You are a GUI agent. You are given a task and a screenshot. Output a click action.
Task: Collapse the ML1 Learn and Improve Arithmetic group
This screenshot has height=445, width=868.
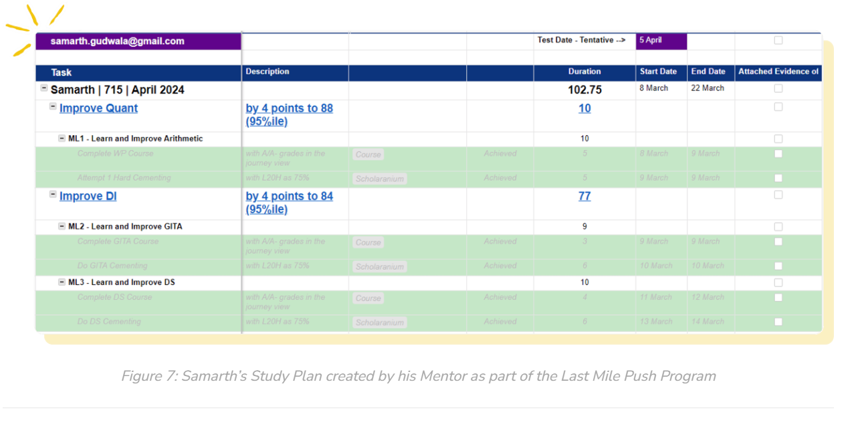tap(62, 139)
